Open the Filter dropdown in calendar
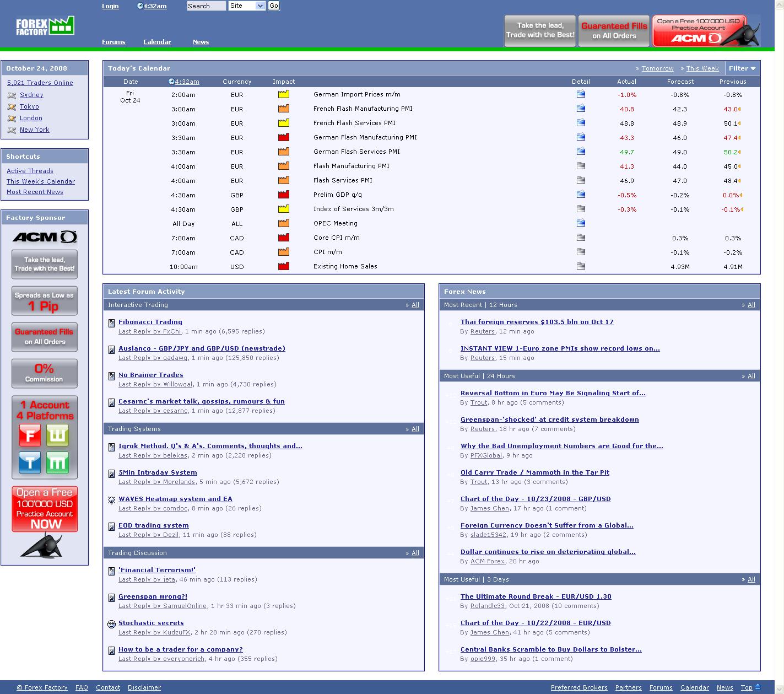 (742, 68)
